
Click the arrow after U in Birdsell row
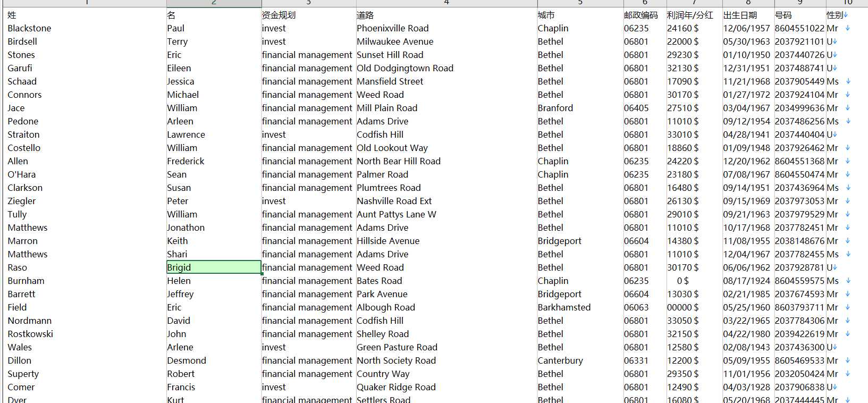[835, 41]
